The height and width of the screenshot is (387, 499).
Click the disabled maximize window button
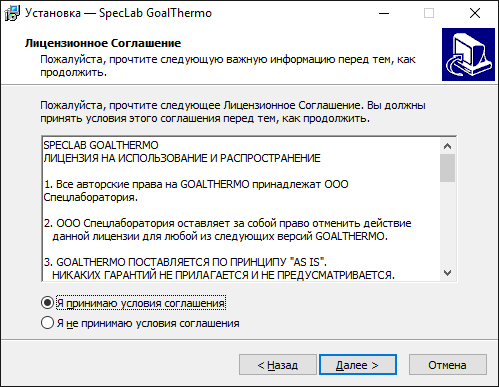point(429,13)
